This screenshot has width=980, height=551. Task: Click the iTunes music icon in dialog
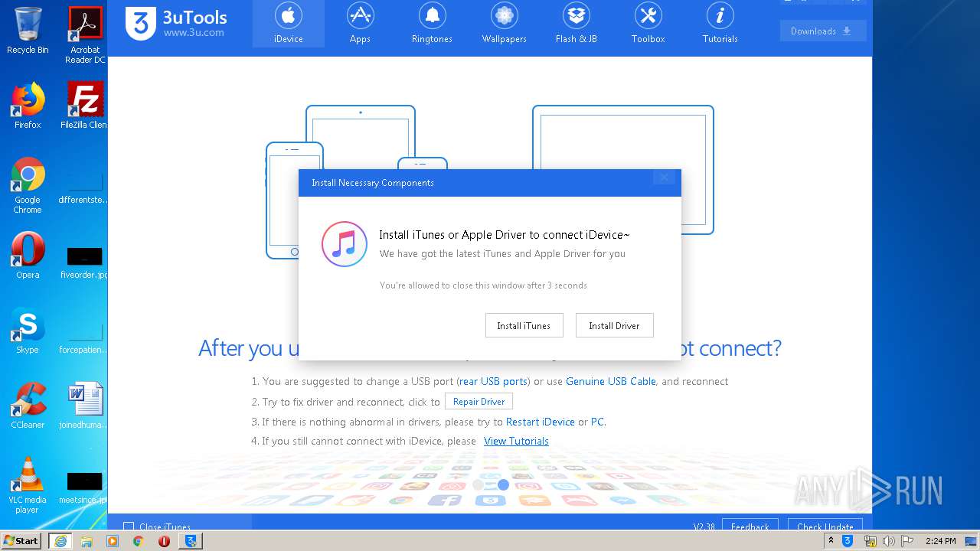pos(345,244)
